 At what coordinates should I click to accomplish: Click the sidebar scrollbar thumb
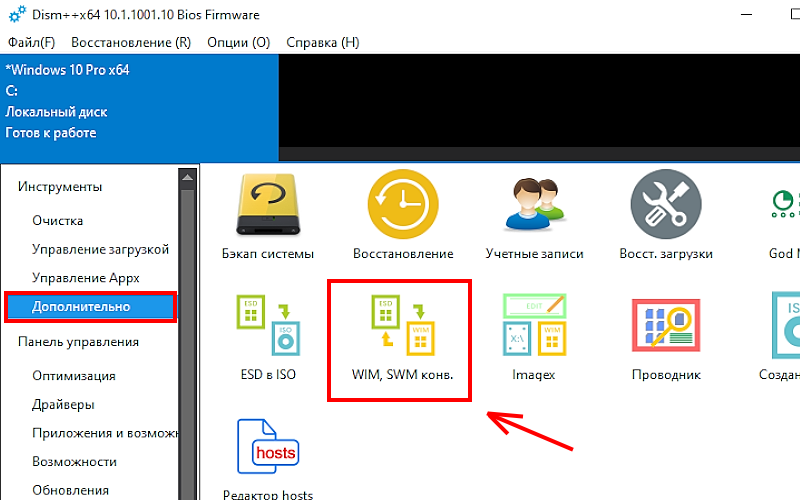coord(187,345)
